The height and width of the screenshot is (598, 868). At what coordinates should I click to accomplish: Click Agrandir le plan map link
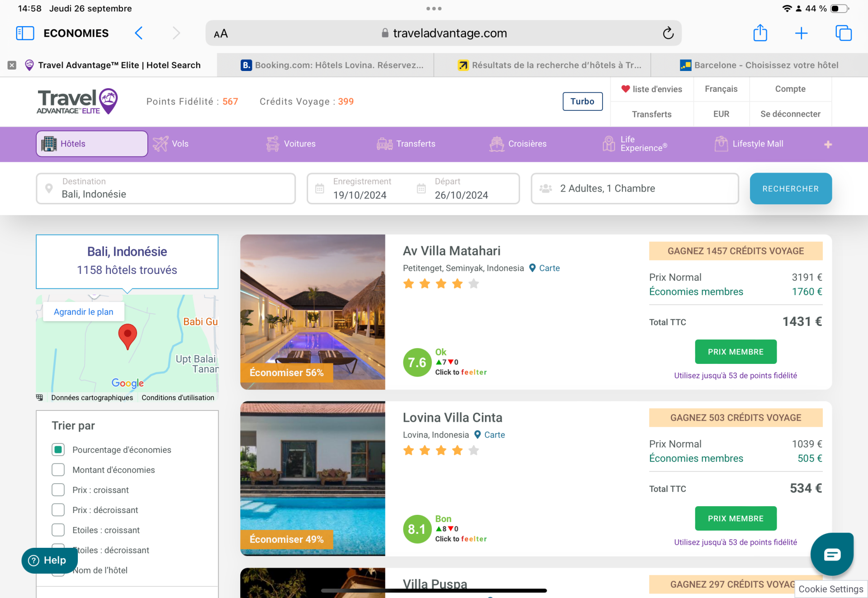pos(84,312)
